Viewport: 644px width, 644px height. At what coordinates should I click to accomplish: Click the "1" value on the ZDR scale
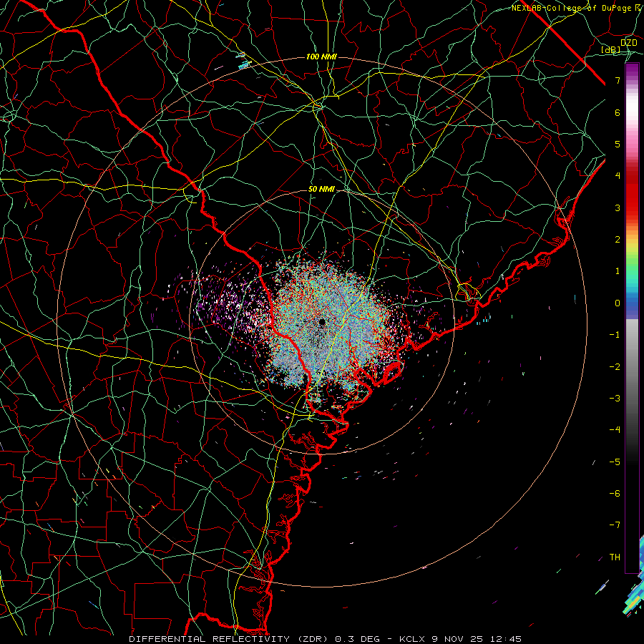pos(618,271)
